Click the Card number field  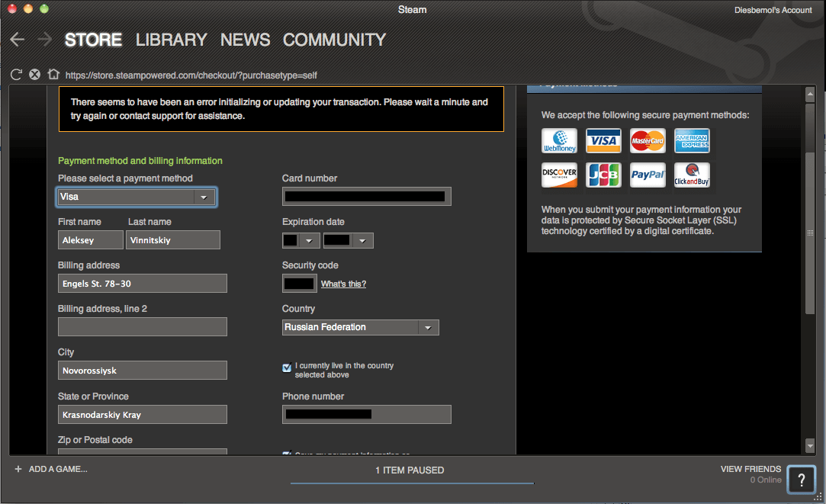tap(367, 197)
